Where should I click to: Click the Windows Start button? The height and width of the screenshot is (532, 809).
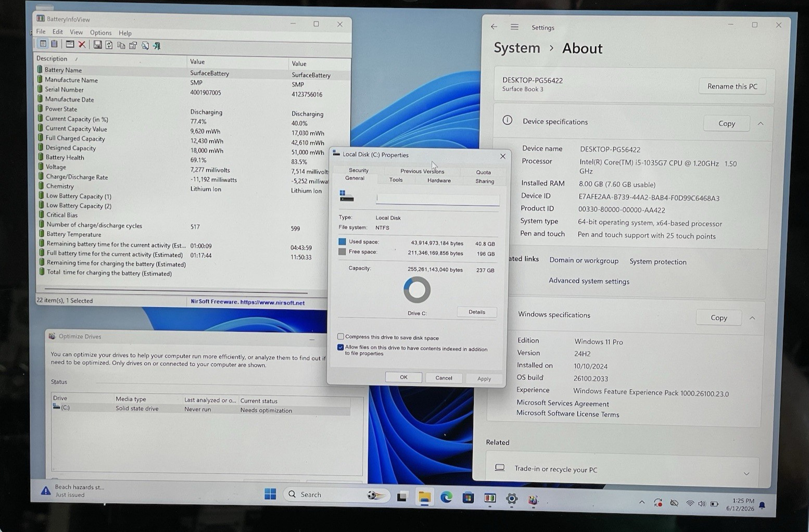click(270, 494)
